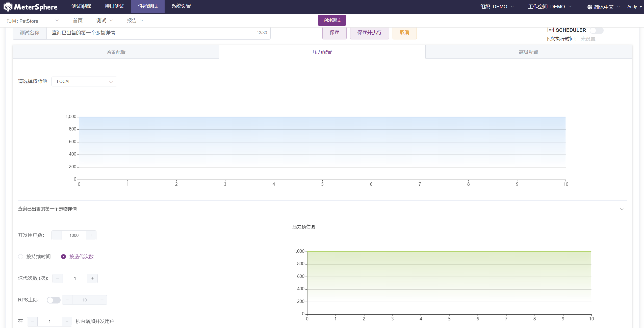Click the 13/30 character counter

tap(262, 33)
